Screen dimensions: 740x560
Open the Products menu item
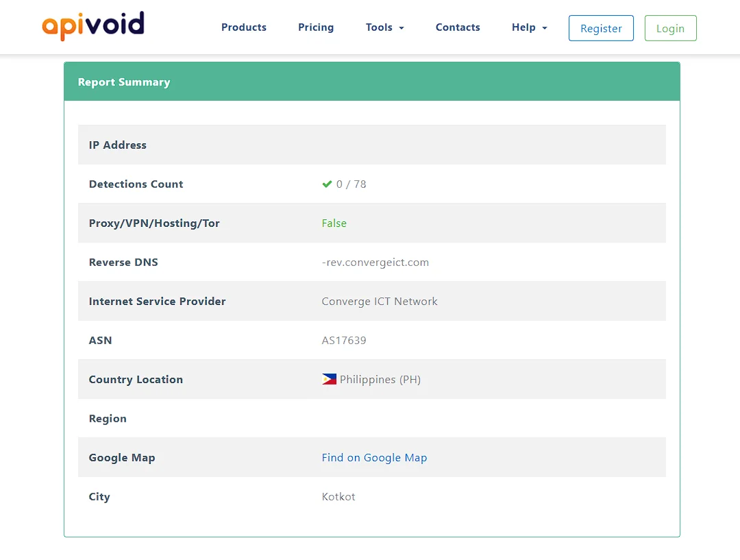click(244, 27)
